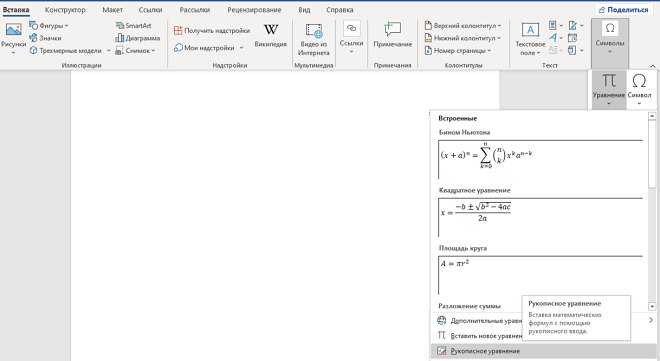This screenshot has width=660, height=361.
Task: Switch to the Вставка tab
Action: click(x=16, y=10)
